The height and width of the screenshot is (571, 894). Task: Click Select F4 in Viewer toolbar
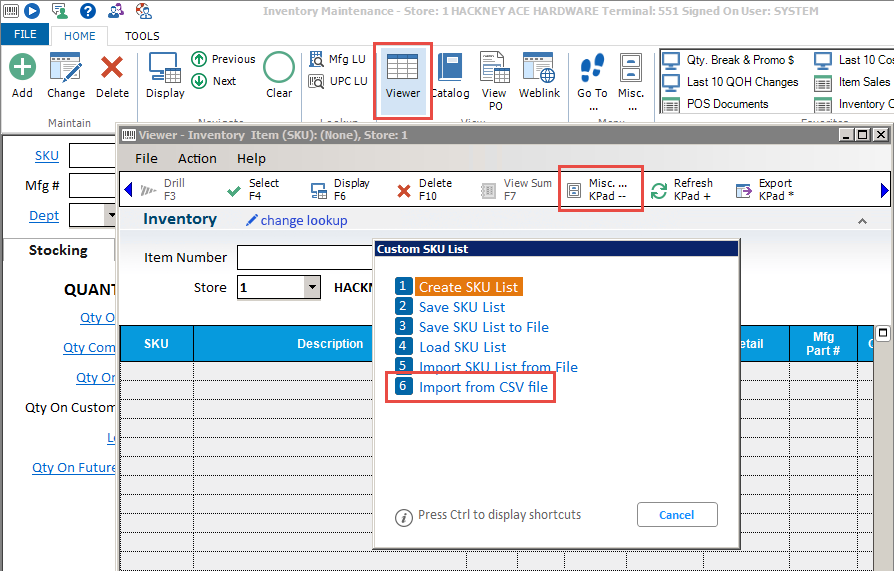(x=253, y=189)
